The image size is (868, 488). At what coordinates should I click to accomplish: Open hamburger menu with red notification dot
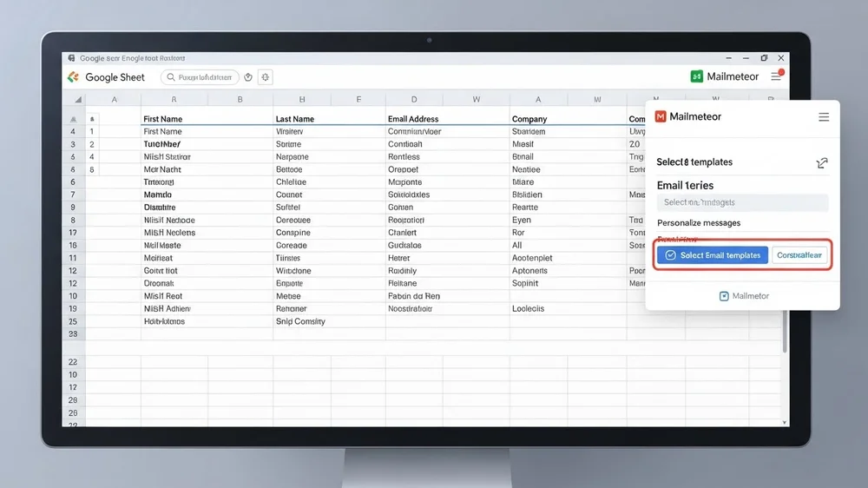[776, 76]
